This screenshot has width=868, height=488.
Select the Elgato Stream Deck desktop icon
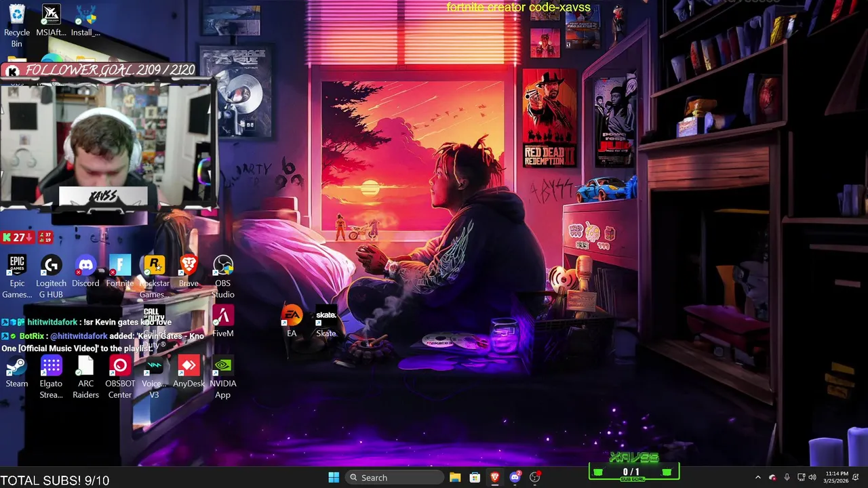pyautogui.click(x=51, y=378)
